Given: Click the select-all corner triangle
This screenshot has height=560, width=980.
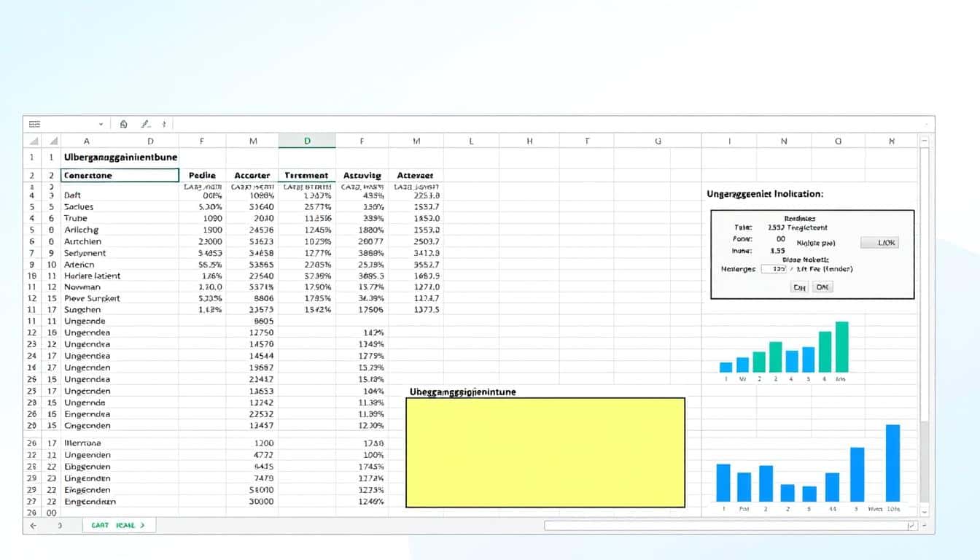Looking at the screenshot, I should [34, 141].
